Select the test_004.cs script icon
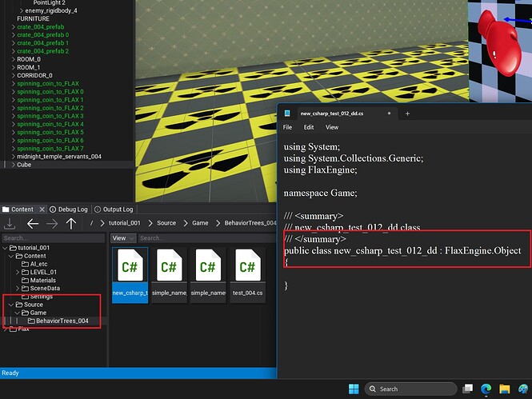Screen dimensions: 532x399 [x=246, y=268]
